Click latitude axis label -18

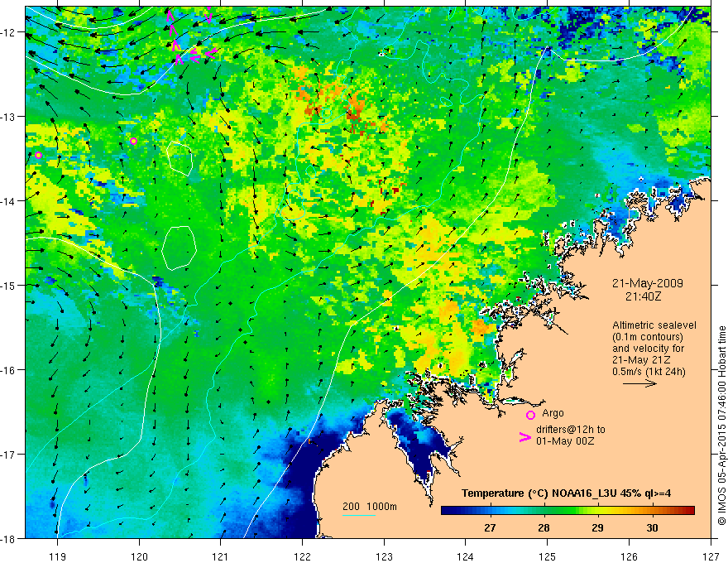(x=9, y=538)
